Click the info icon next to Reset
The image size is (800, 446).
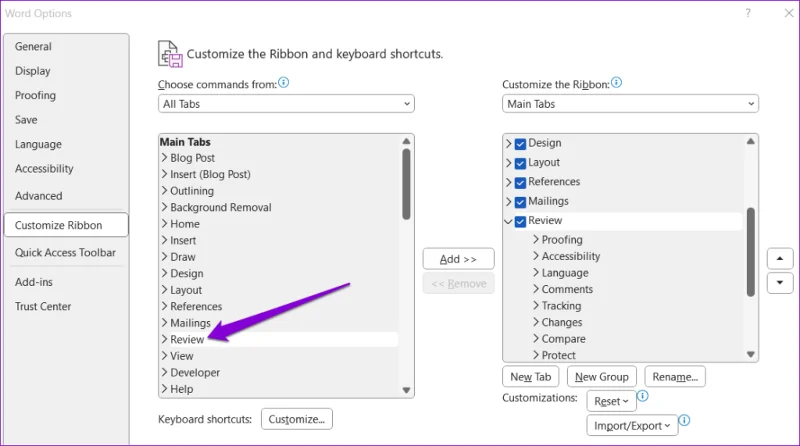coord(643,396)
